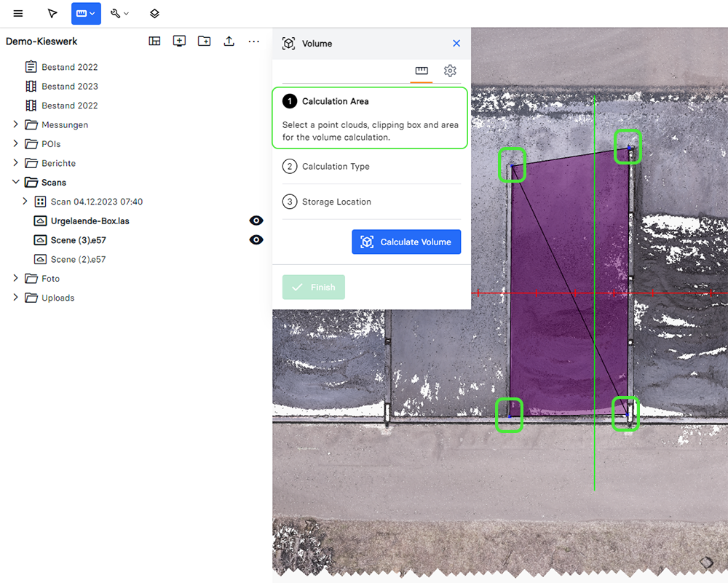Open the Calculation Type step
The height and width of the screenshot is (583, 728).
coord(336,167)
